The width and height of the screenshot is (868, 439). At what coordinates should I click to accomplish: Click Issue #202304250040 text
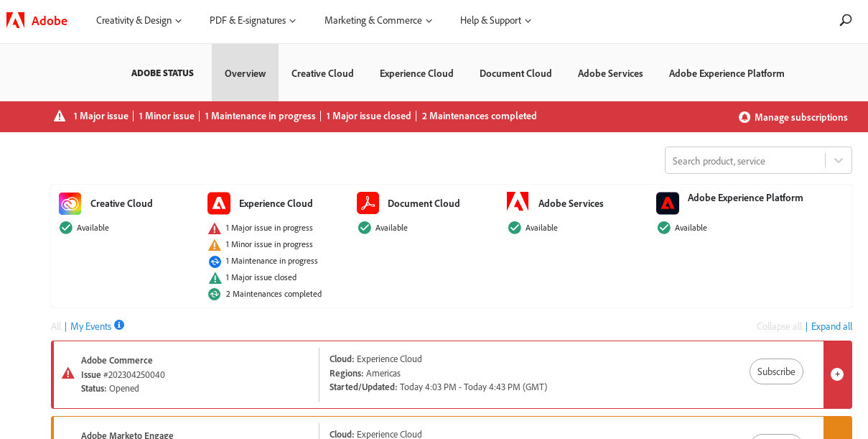(123, 374)
